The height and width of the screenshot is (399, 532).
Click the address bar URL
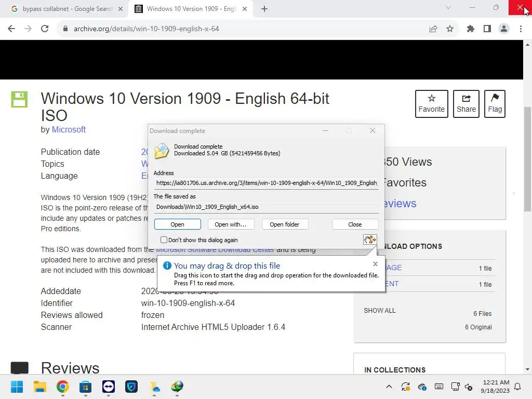(146, 29)
